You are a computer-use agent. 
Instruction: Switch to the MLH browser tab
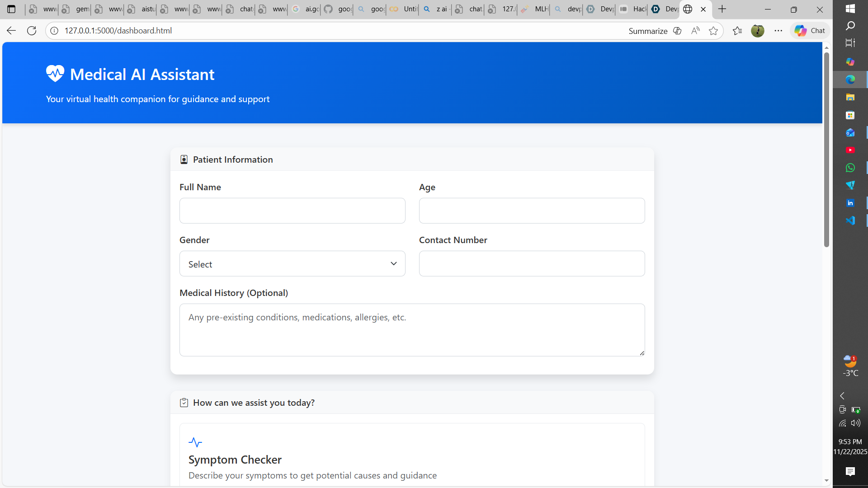coord(535,9)
